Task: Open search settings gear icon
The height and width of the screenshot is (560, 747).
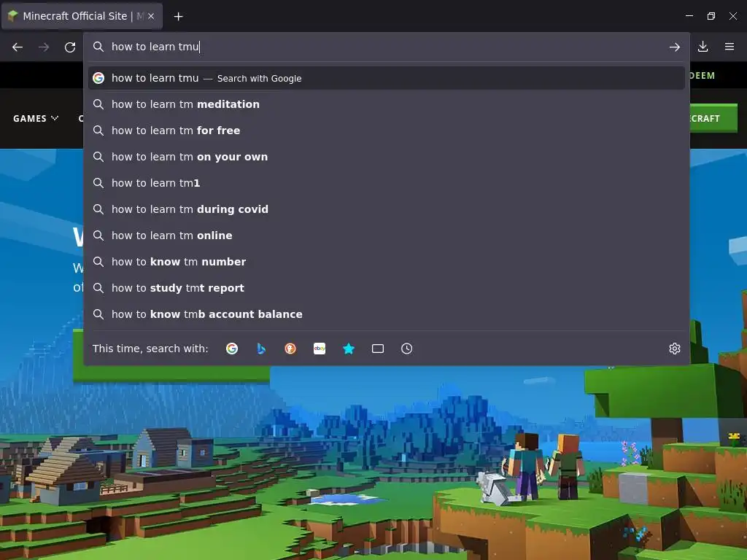Action: click(x=675, y=349)
